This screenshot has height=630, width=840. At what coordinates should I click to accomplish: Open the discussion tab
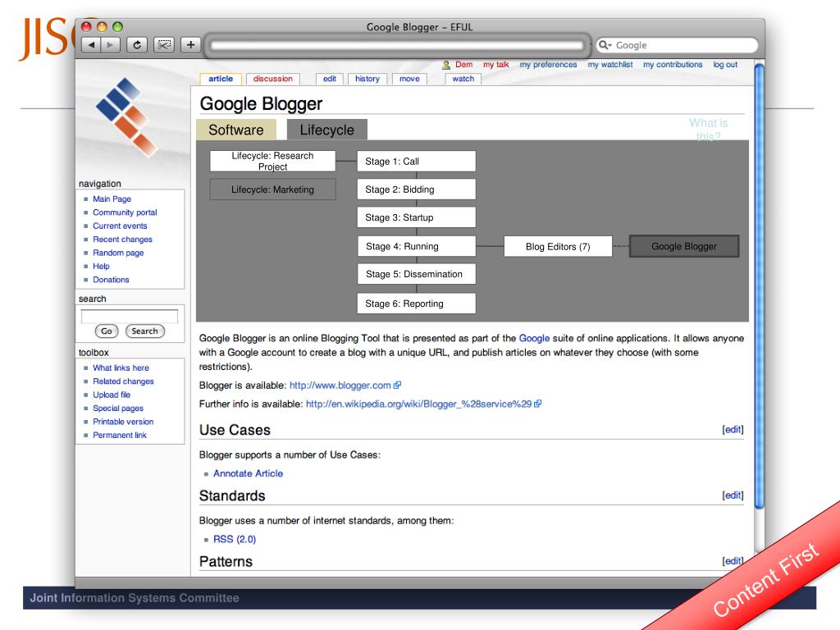(x=272, y=79)
